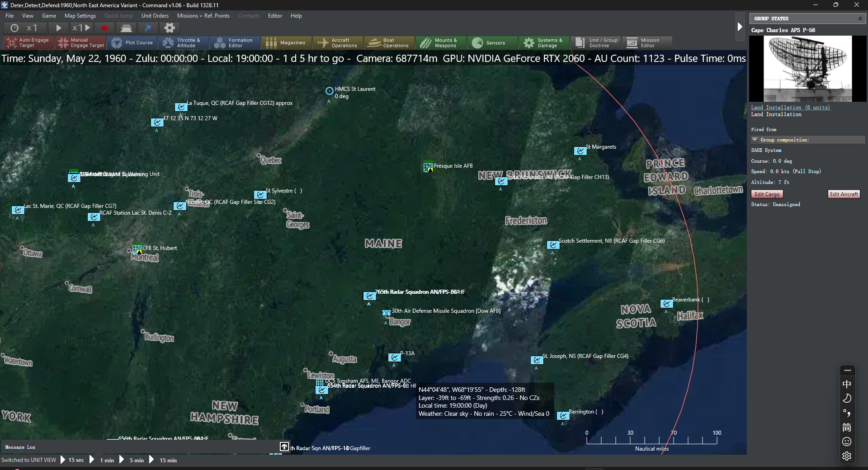Click the Edit Aircraft button
Image resolution: width=868 pixels, height=470 pixels.
coord(844,194)
